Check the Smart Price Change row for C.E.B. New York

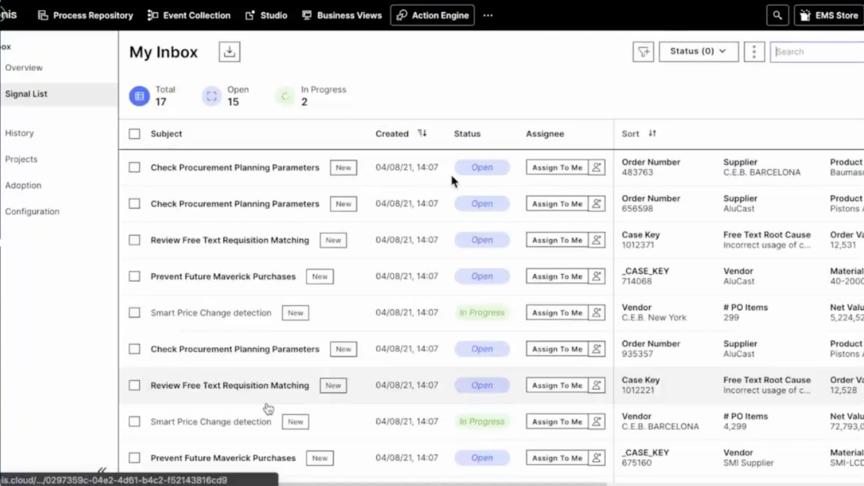point(134,313)
